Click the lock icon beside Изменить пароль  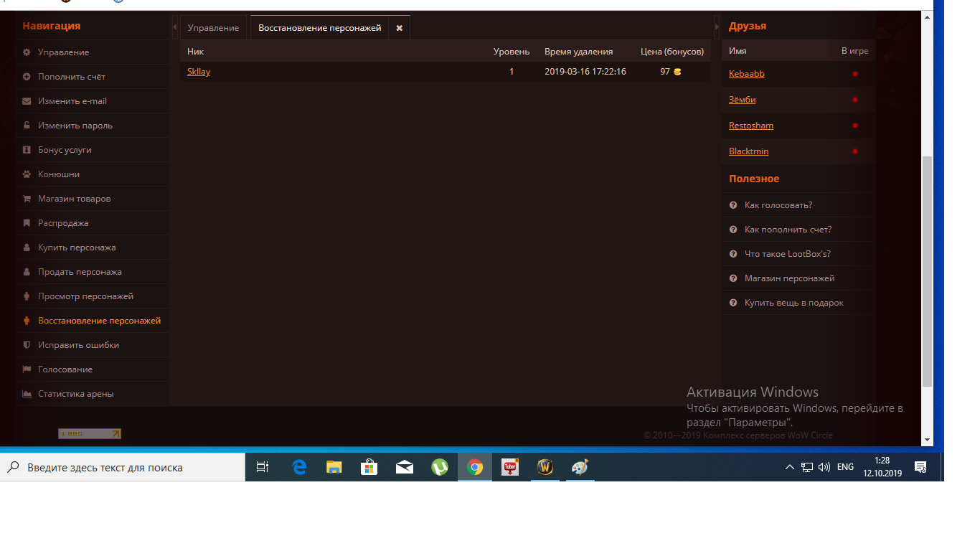27,126
